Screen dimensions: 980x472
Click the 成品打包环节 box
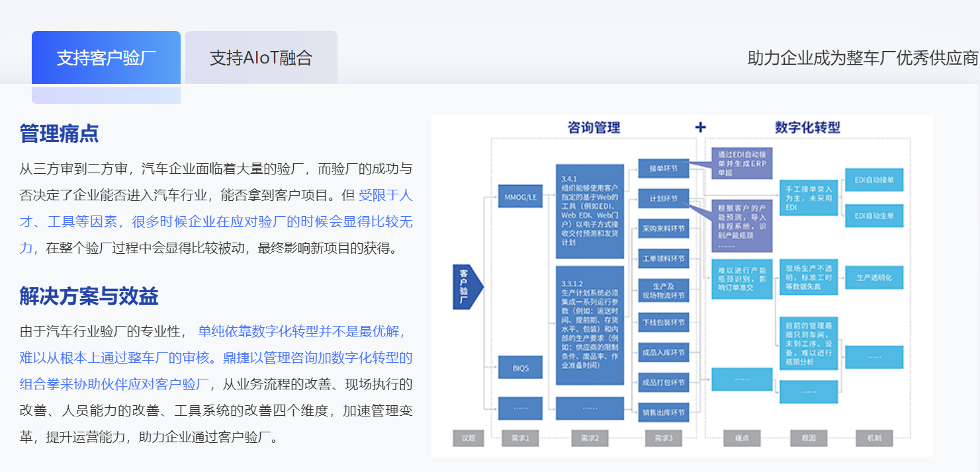pos(663,382)
